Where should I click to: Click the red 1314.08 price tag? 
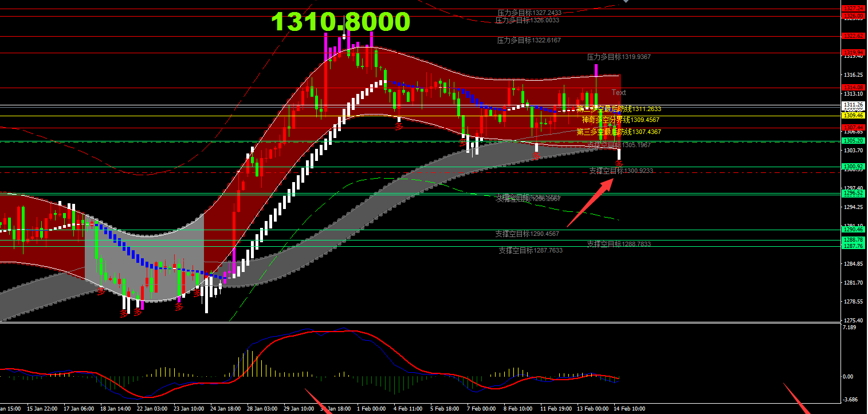[853, 87]
